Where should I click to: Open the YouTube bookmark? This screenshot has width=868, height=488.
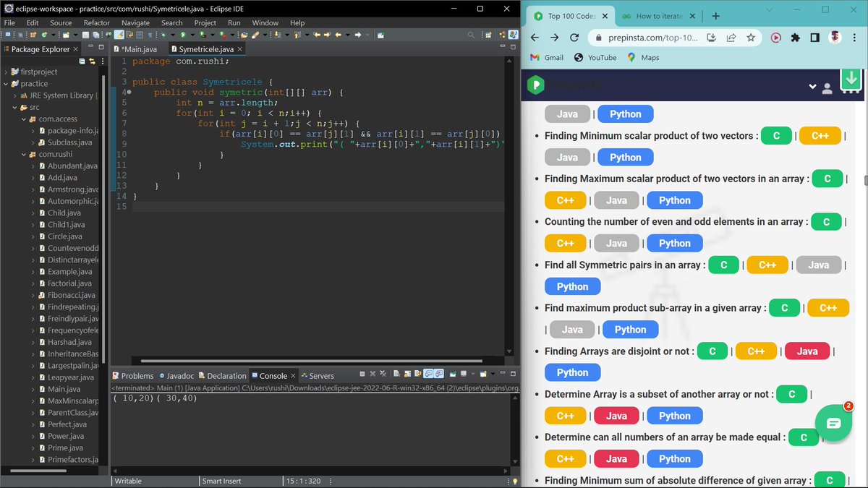[595, 57]
